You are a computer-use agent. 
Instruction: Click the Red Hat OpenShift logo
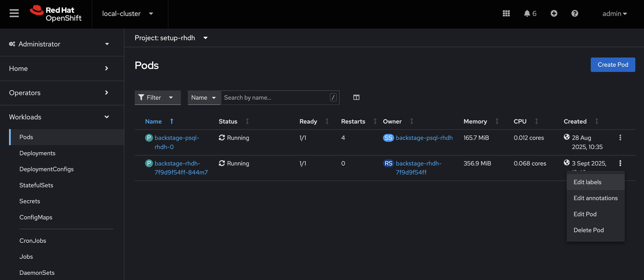[x=56, y=14]
